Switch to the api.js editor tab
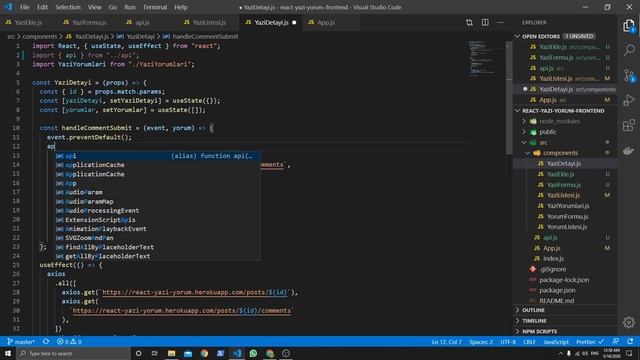 pos(142,22)
